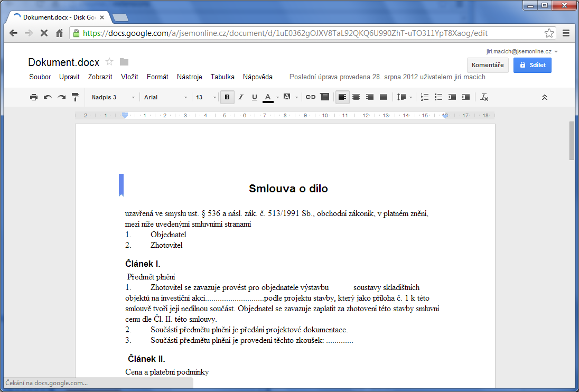This screenshot has width=579, height=392.
Task: Undo the last action
Action: pyautogui.click(x=48, y=97)
